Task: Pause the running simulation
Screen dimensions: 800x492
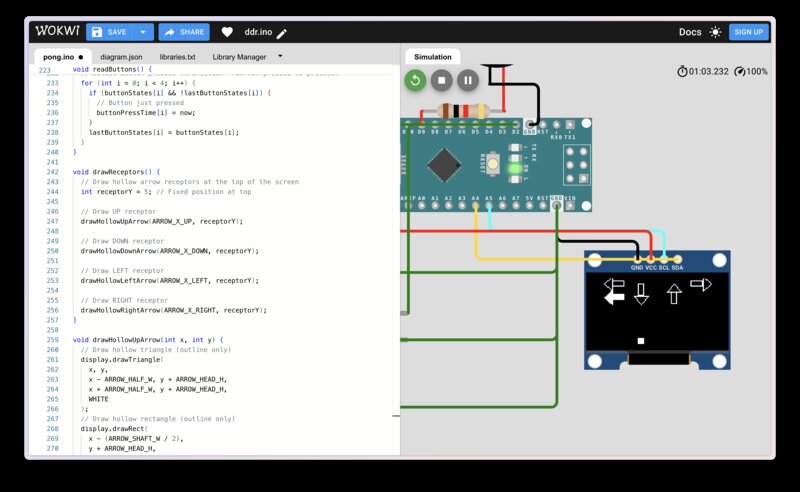Action: 467,80
